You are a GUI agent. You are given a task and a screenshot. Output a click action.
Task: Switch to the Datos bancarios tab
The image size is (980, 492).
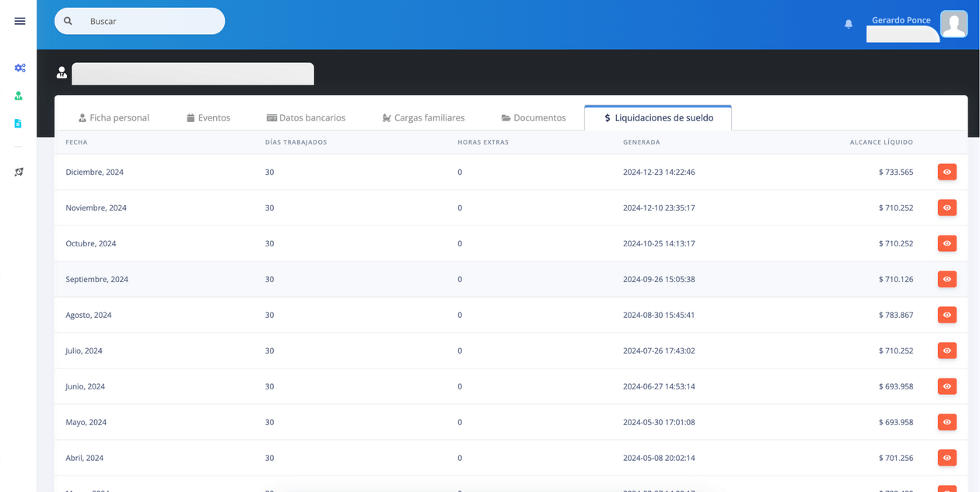click(x=306, y=118)
